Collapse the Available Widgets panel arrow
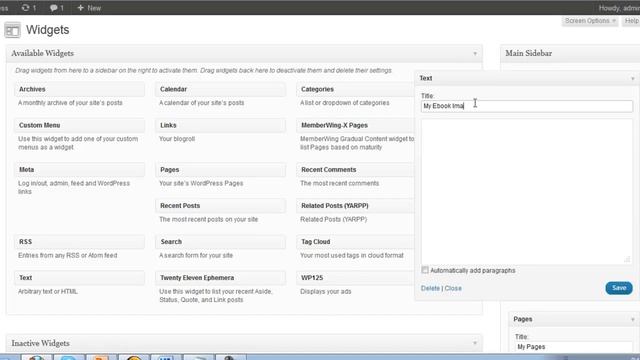Image resolution: width=640 pixels, height=360 pixels. click(x=475, y=53)
